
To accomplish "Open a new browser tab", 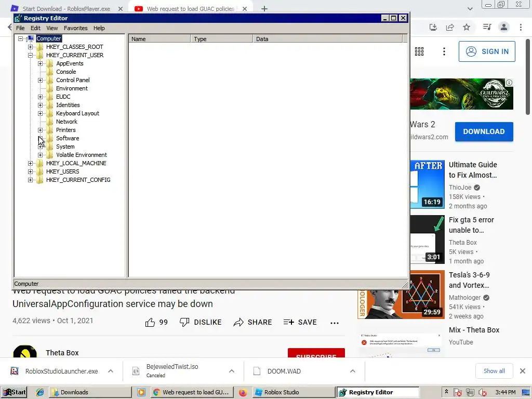I will pyautogui.click(x=264, y=9).
